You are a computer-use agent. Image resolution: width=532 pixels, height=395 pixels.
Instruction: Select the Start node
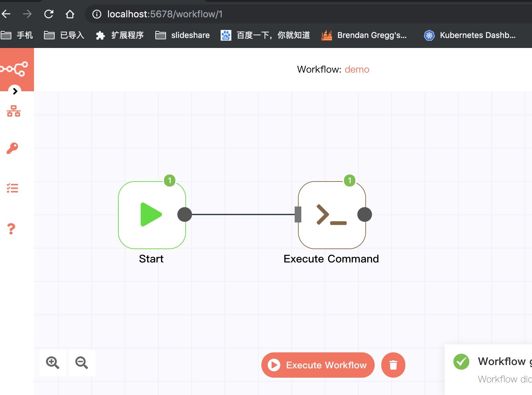pos(152,215)
